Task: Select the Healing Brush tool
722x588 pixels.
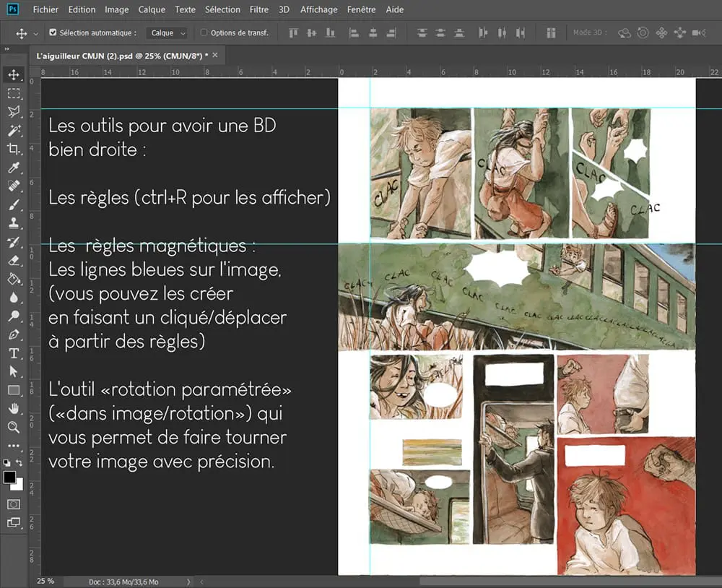Action: click(x=13, y=186)
